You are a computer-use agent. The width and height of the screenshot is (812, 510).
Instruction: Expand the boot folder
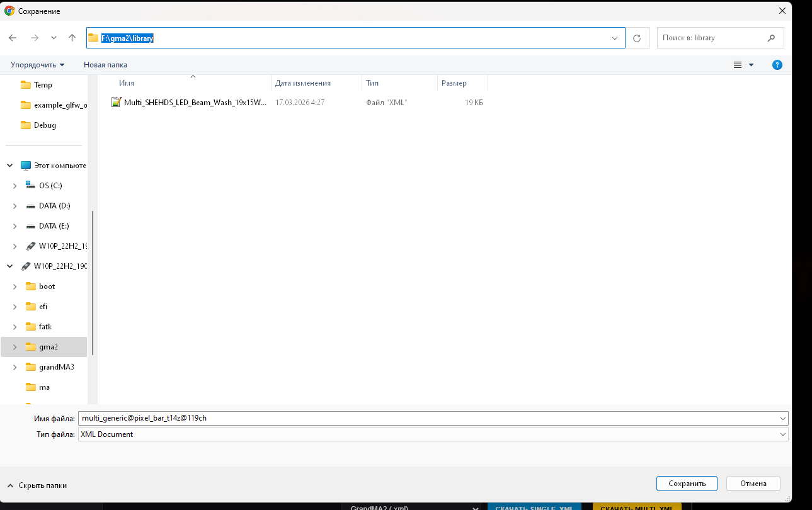[15, 286]
